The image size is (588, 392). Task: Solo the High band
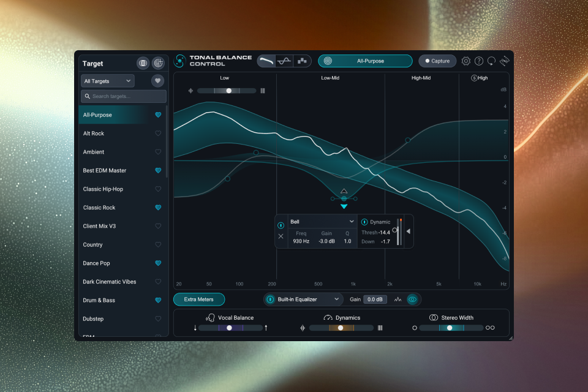coord(474,78)
